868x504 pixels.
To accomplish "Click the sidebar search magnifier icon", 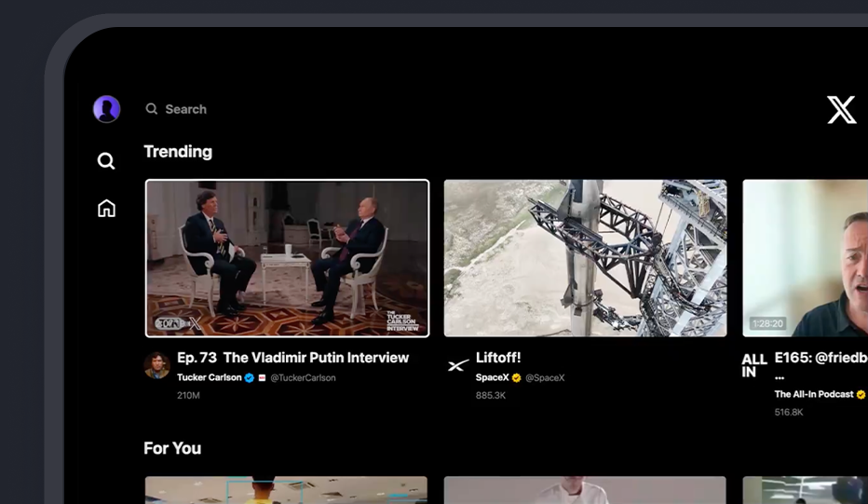I will [106, 161].
